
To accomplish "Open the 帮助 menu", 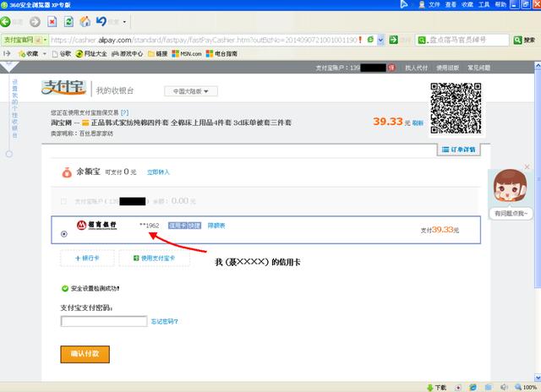I will tap(500, 4).
